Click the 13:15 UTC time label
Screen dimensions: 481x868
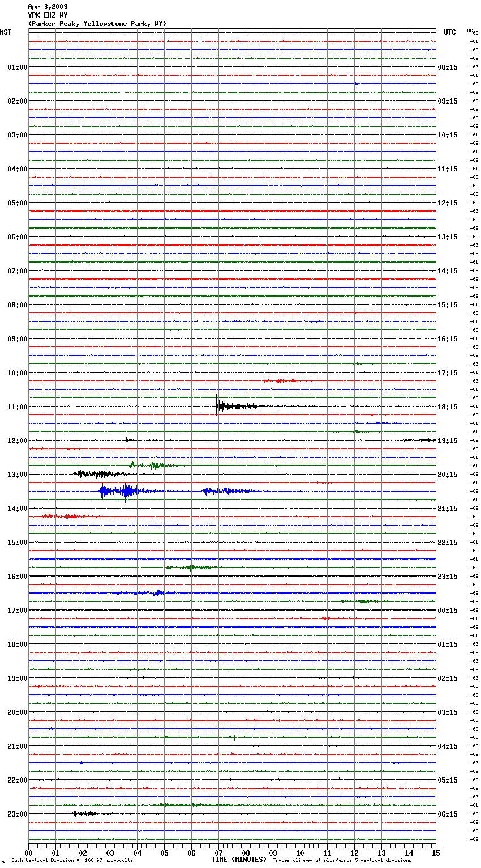pyautogui.click(x=448, y=237)
